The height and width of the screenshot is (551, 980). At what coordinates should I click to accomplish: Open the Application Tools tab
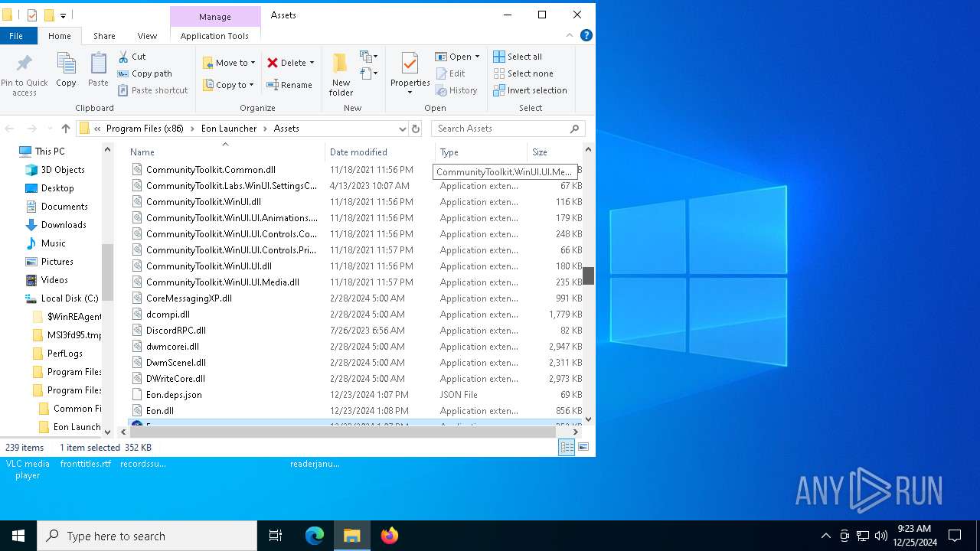214,35
